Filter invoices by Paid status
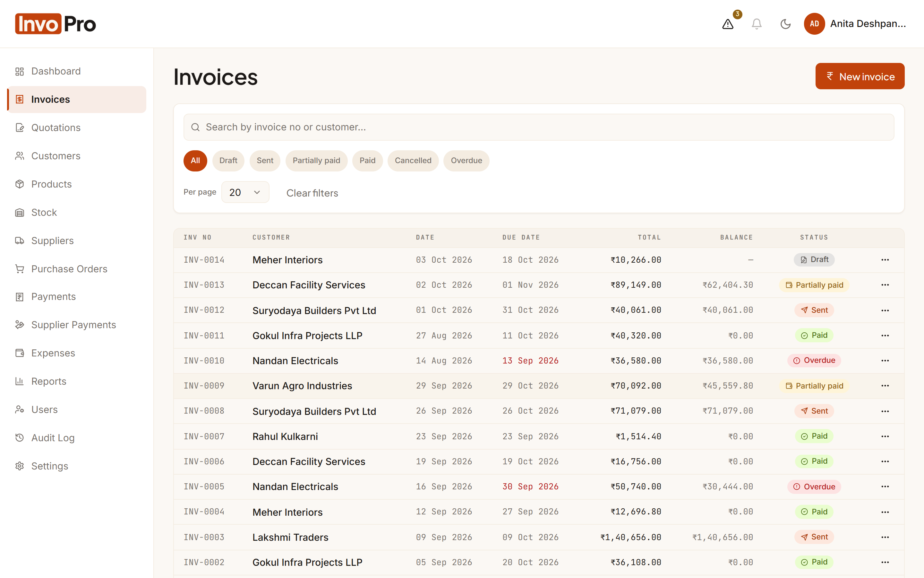The image size is (924, 578). click(x=367, y=161)
